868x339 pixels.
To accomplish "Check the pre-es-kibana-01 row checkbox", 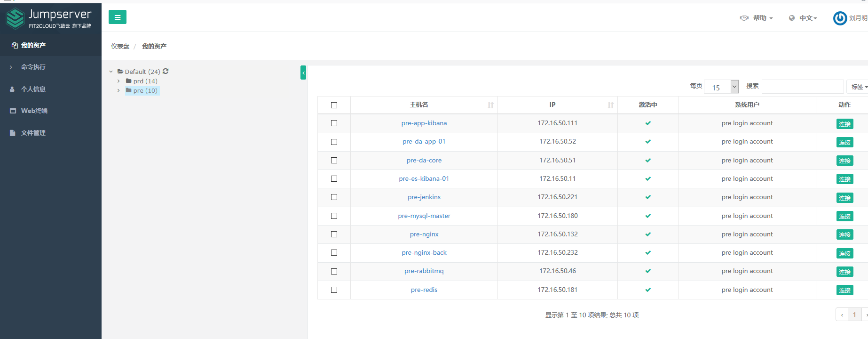I will click(x=334, y=179).
